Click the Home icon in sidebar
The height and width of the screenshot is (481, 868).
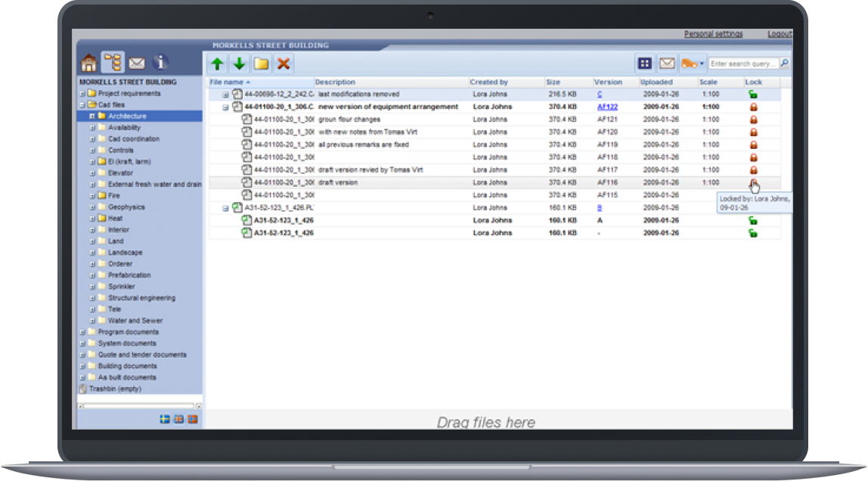point(89,62)
